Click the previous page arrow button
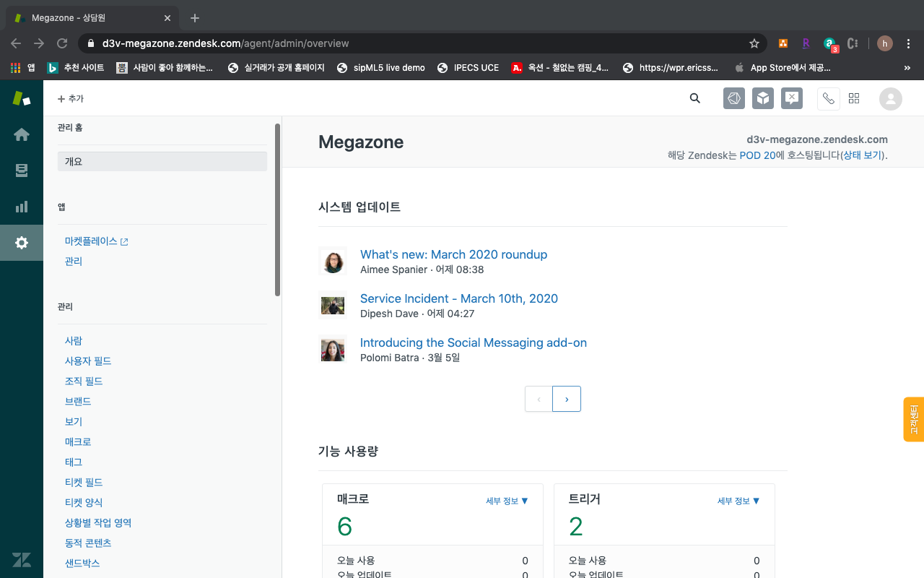 [x=539, y=399]
